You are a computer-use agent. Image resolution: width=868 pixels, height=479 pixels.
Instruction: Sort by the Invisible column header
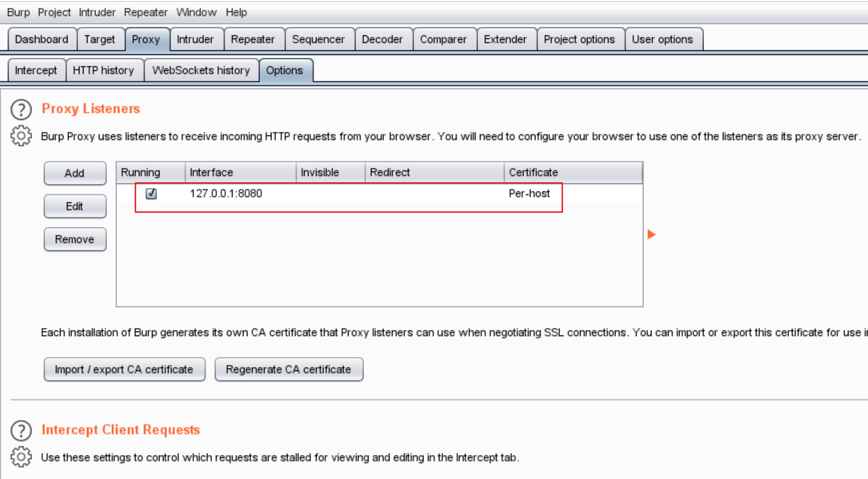pyautogui.click(x=331, y=173)
